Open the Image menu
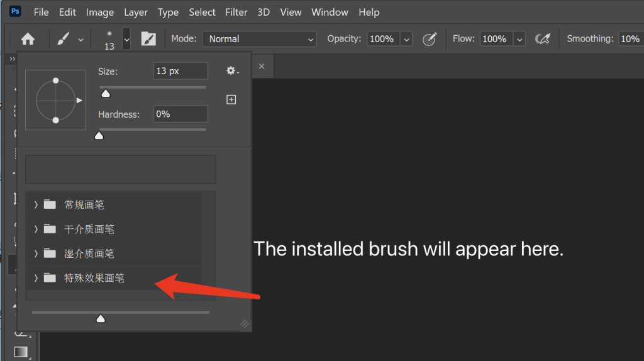The height and width of the screenshot is (361, 644). pos(100,13)
